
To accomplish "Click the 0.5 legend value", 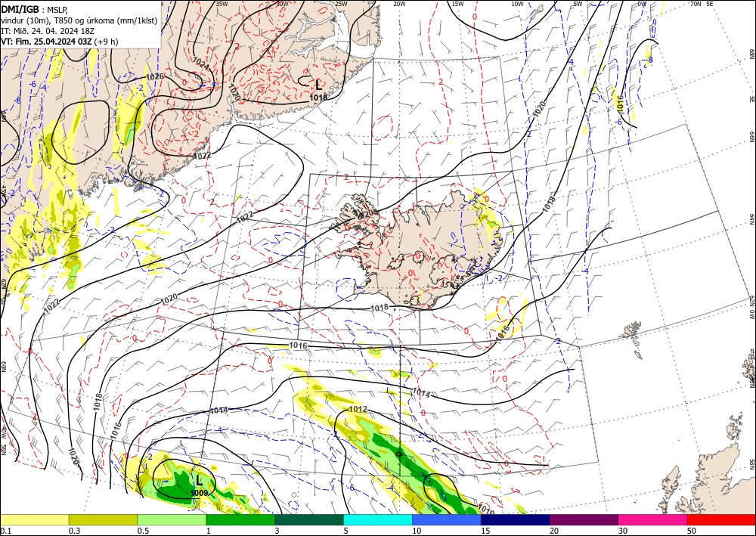I will [143, 531].
